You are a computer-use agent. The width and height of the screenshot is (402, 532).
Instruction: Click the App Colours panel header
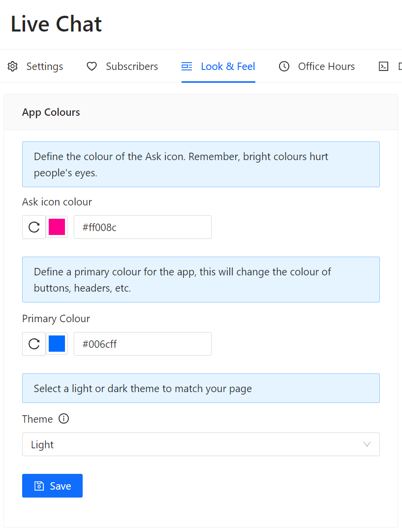(x=51, y=112)
